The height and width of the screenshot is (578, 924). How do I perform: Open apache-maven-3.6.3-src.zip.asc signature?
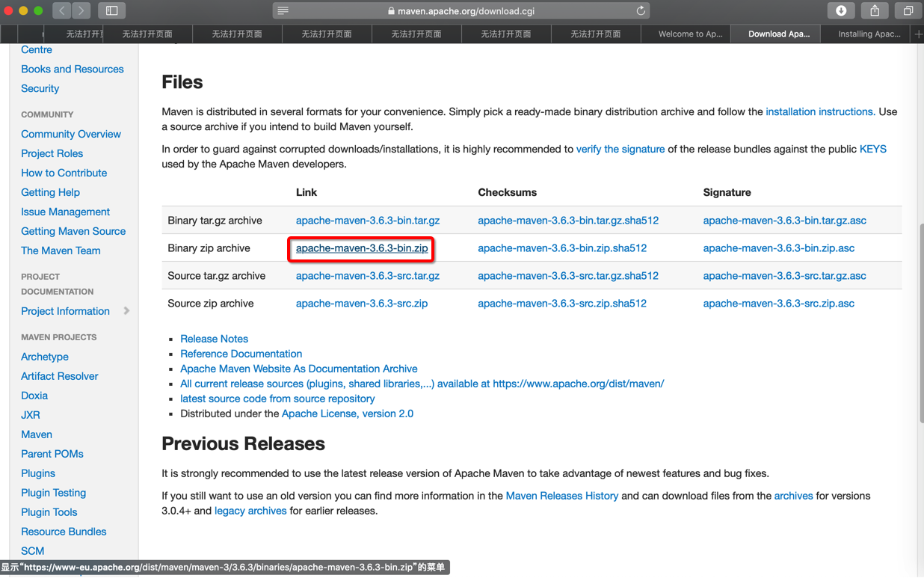tap(779, 304)
